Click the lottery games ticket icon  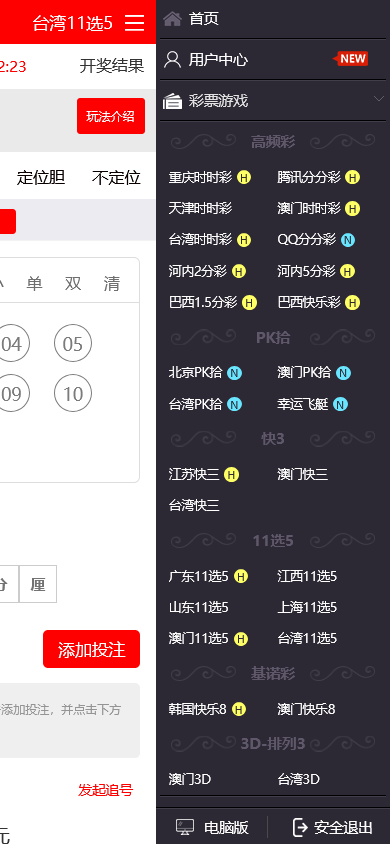172,101
